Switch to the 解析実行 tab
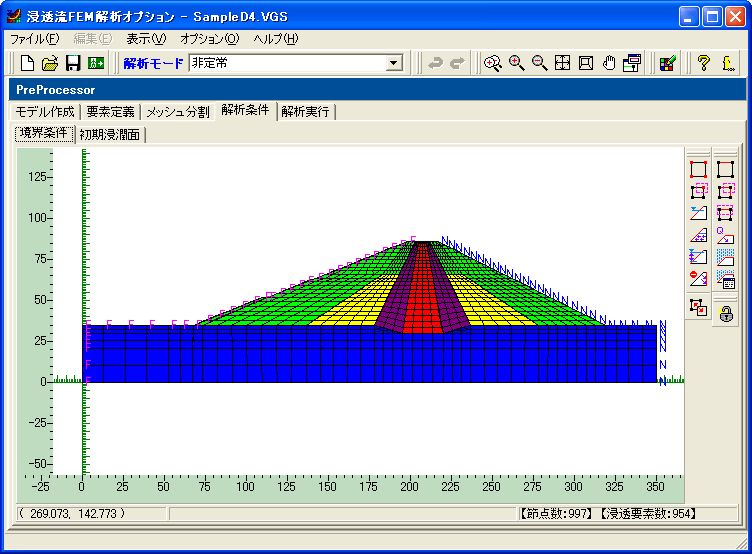This screenshot has height=554, width=752. pos(305,112)
